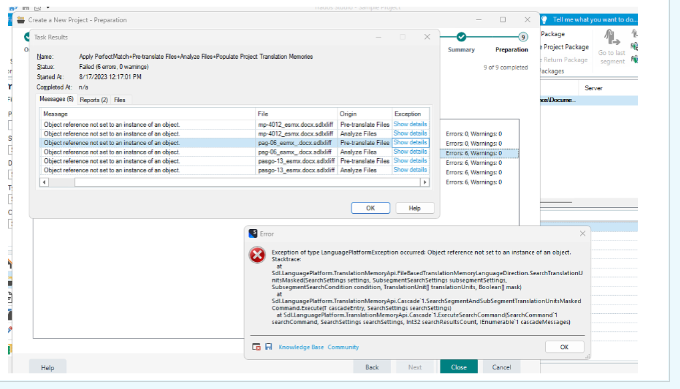
Task: Maximize the Create a New Project window
Action: (503, 20)
